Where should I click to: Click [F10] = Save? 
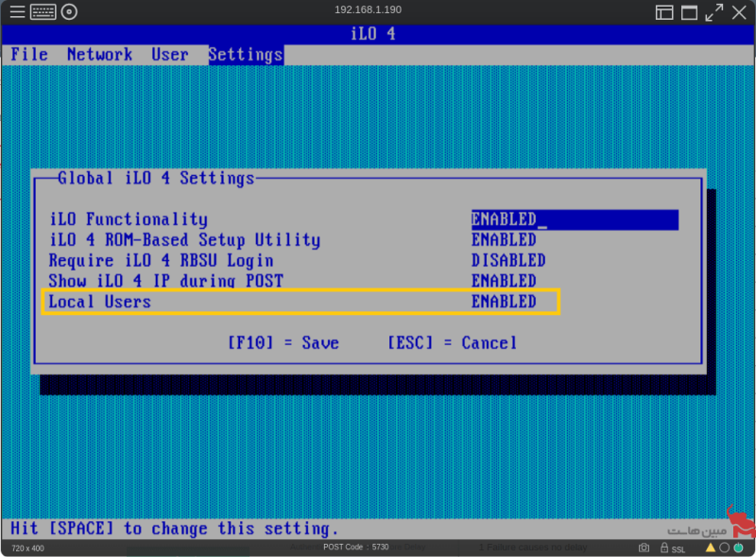(283, 342)
